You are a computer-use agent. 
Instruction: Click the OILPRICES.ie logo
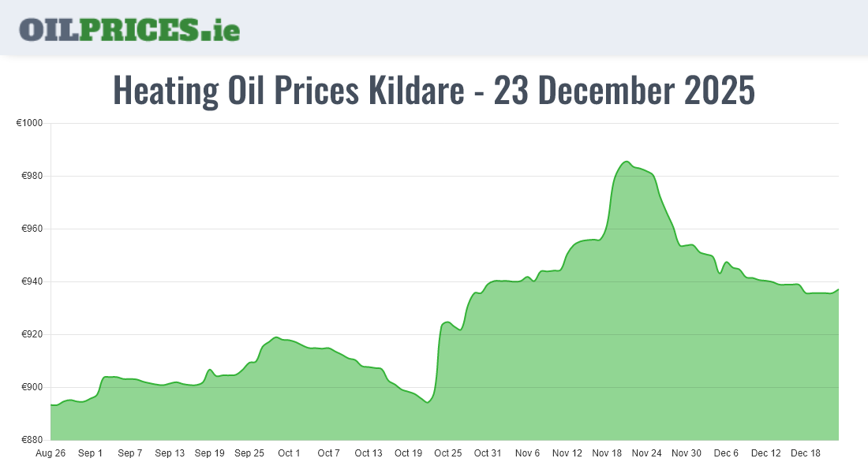pos(129,28)
